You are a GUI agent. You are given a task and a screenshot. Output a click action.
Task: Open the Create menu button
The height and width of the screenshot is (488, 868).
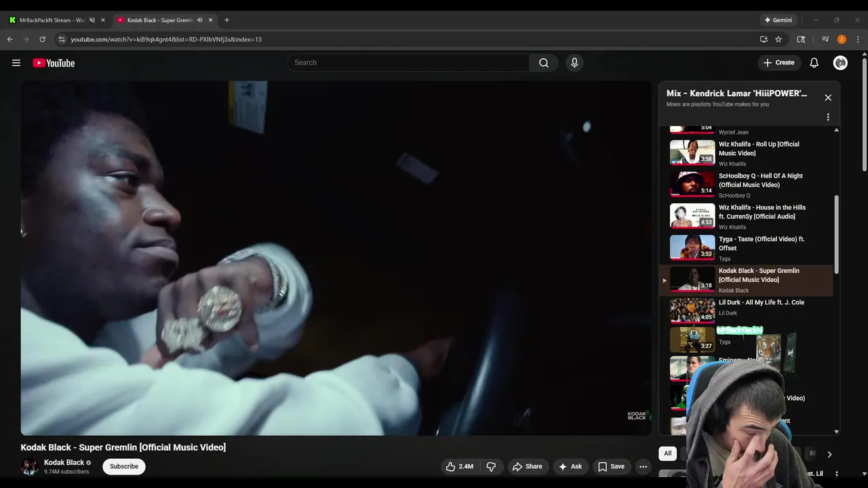pos(778,62)
